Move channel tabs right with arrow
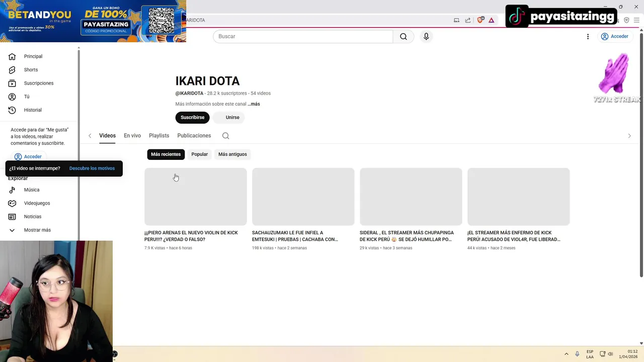The image size is (644, 362). 629,136
